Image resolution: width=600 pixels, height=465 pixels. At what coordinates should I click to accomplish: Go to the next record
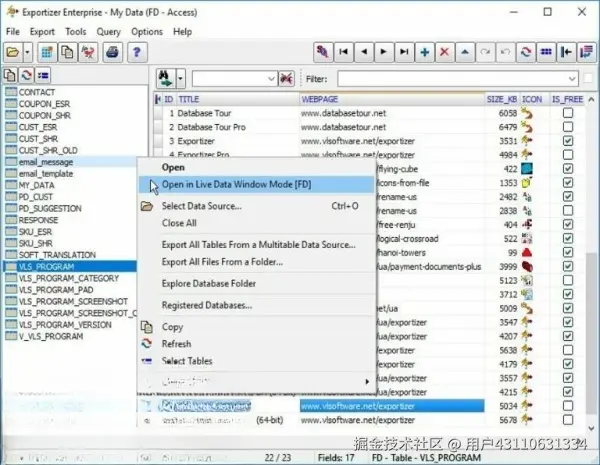(x=384, y=52)
